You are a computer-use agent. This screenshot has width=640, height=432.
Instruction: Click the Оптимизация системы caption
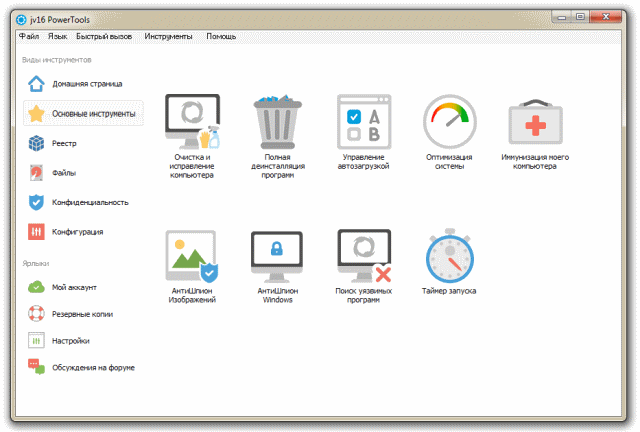click(x=449, y=162)
